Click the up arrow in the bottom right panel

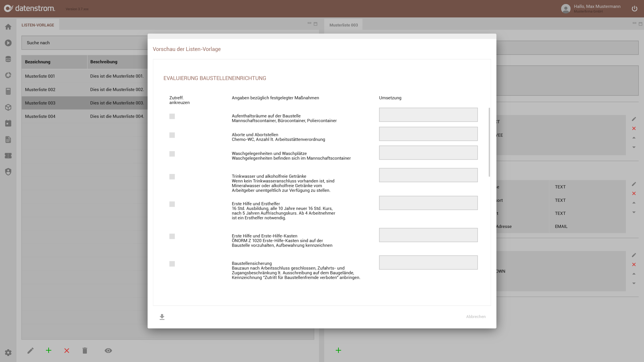pyautogui.click(x=634, y=274)
